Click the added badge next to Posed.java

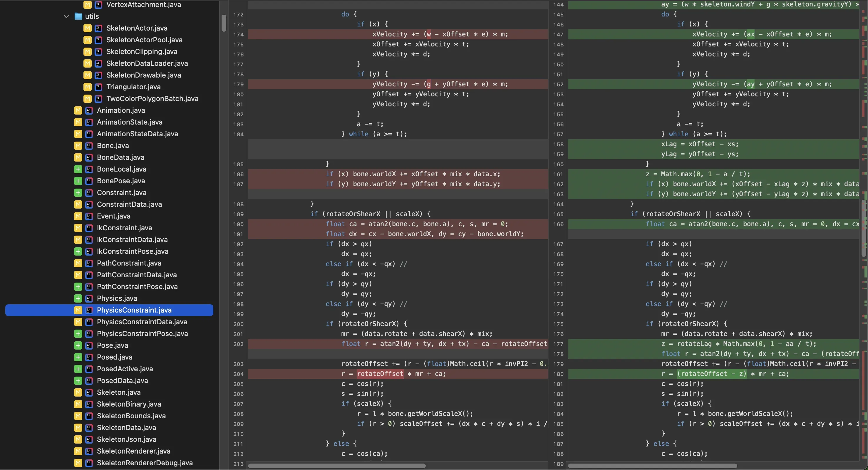[x=78, y=357]
